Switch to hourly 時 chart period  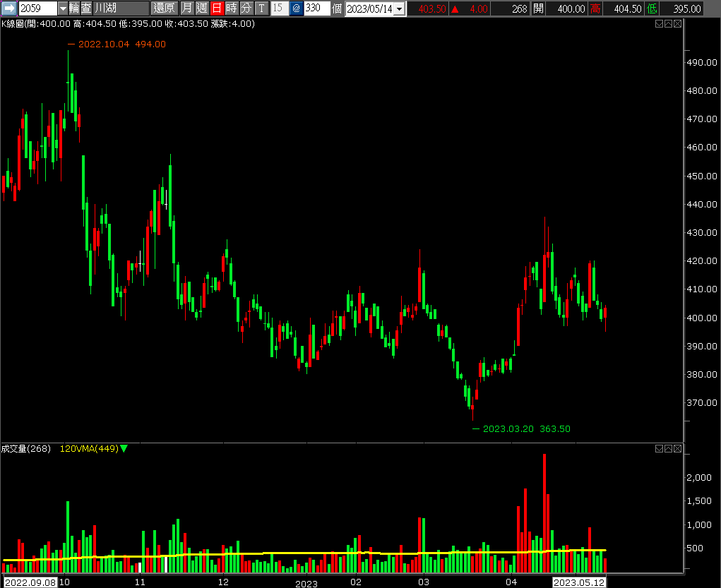click(x=231, y=8)
